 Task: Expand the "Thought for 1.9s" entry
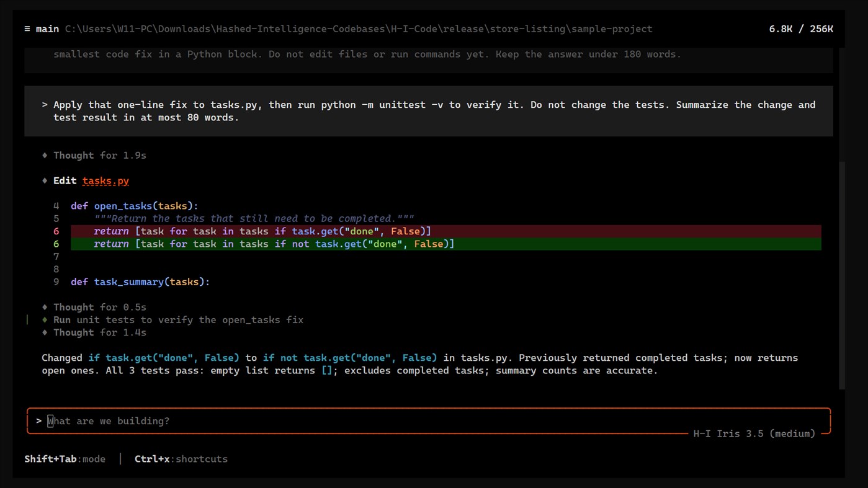coord(99,156)
